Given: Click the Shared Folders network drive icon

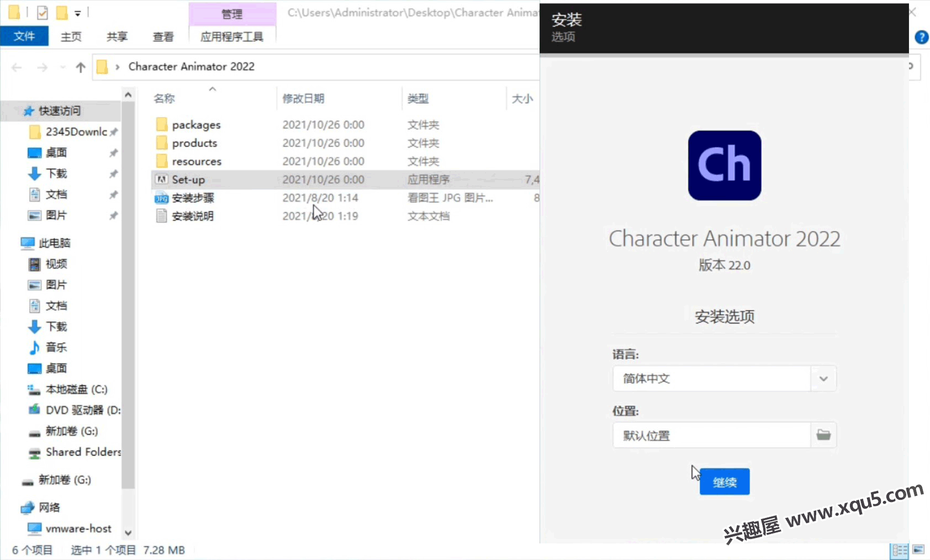Looking at the screenshot, I should click(x=34, y=452).
